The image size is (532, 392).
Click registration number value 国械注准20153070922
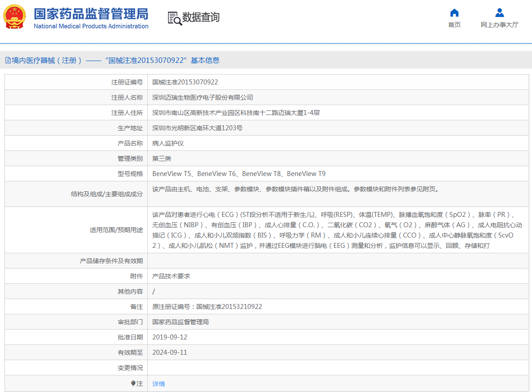coord(185,82)
